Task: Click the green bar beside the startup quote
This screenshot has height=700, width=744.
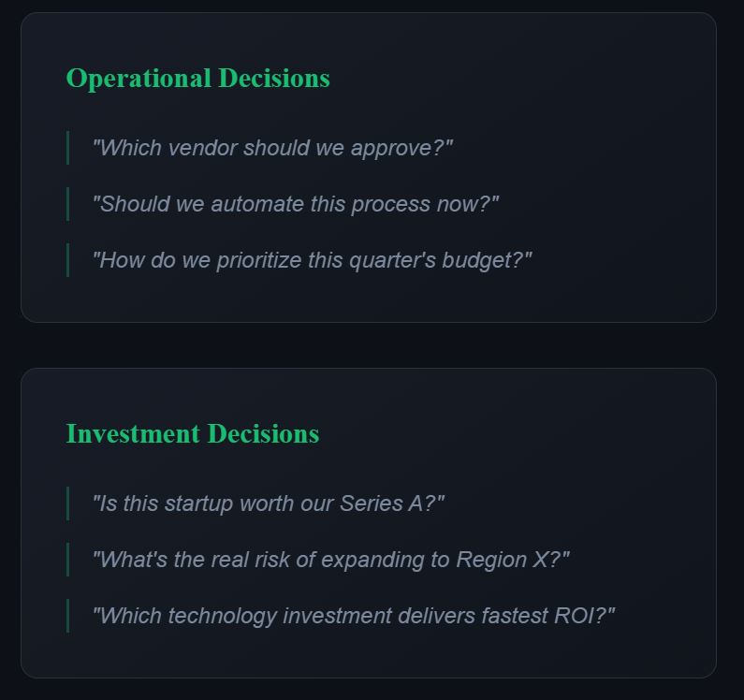Action: [x=67, y=503]
